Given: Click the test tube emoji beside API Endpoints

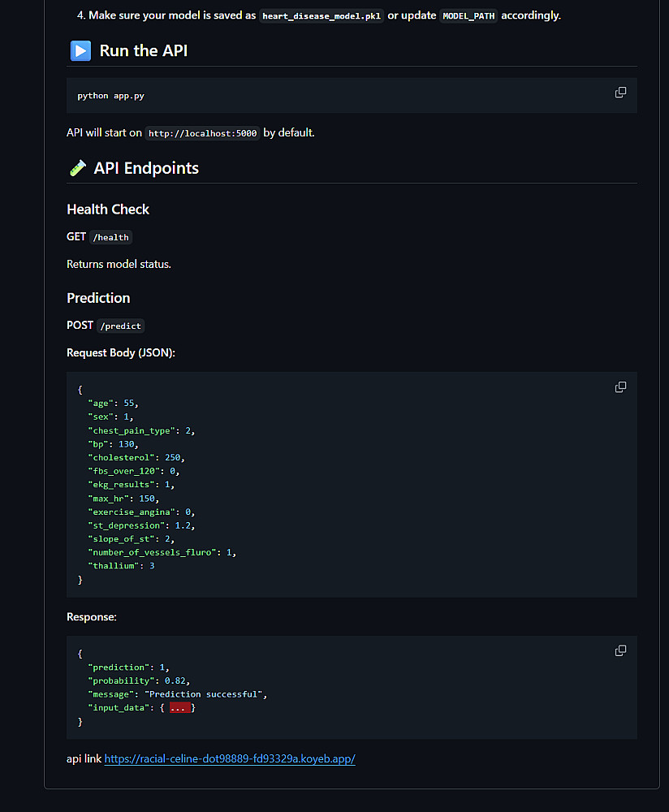Looking at the screenshot, I should [x=77, y=168].
